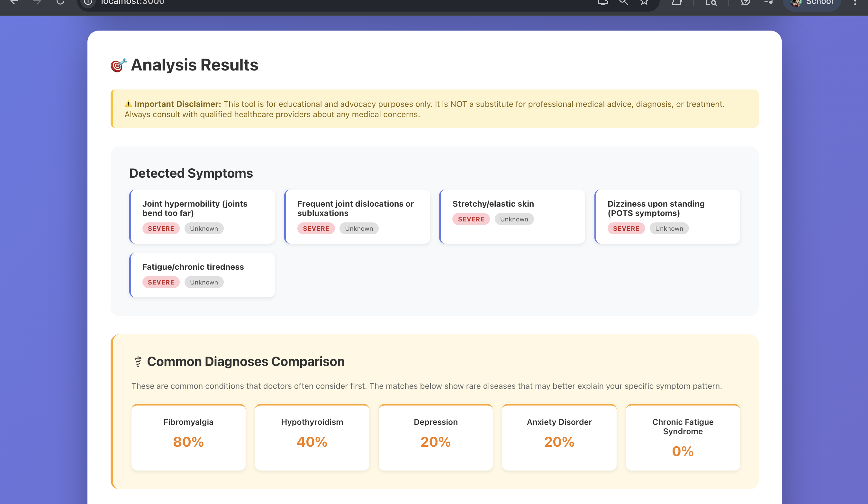Screen dimensions: 868x504
Task: Click the browser forward arrow
Action: click(37, 2)
